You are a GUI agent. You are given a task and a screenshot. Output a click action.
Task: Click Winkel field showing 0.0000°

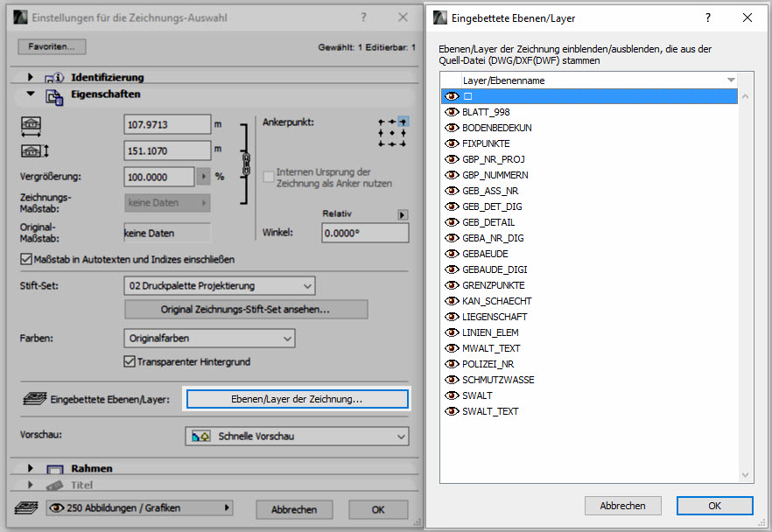pos(365,233)
